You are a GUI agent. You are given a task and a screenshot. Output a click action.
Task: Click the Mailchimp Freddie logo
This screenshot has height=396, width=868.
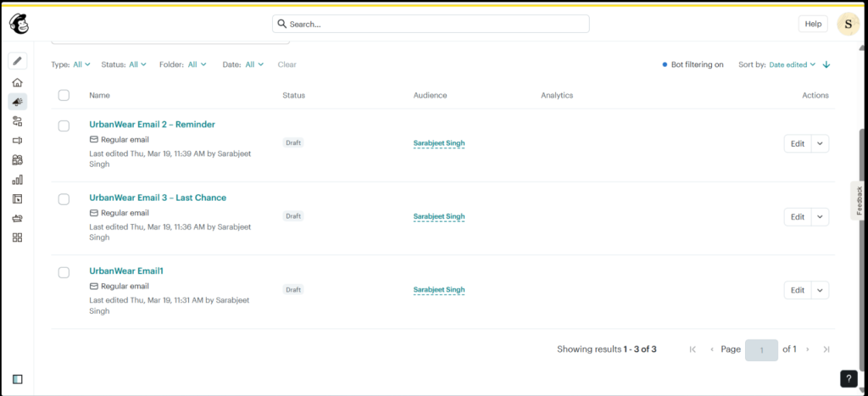pyautogui.click(x=19, y=23)
